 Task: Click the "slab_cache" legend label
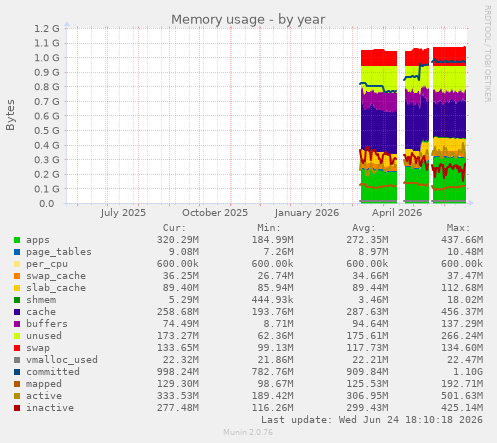pos(56,288)
